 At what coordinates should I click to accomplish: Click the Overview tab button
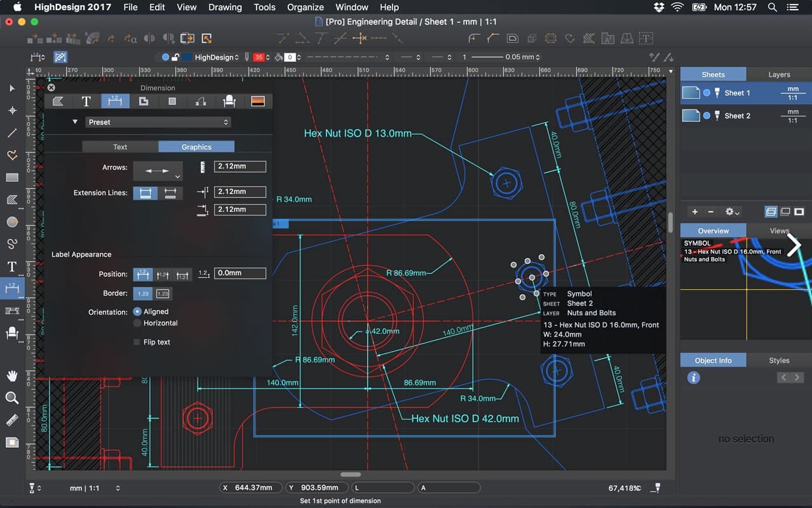pos(713,231)
